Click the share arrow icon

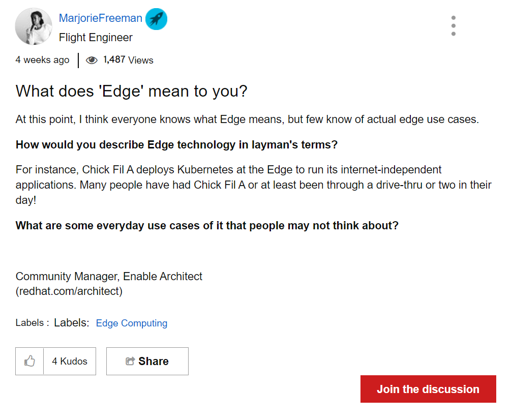[x=130, y=362]
